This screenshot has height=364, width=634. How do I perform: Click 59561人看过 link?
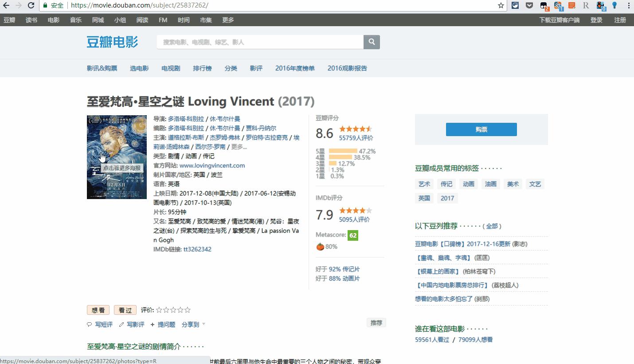(432, 340)
